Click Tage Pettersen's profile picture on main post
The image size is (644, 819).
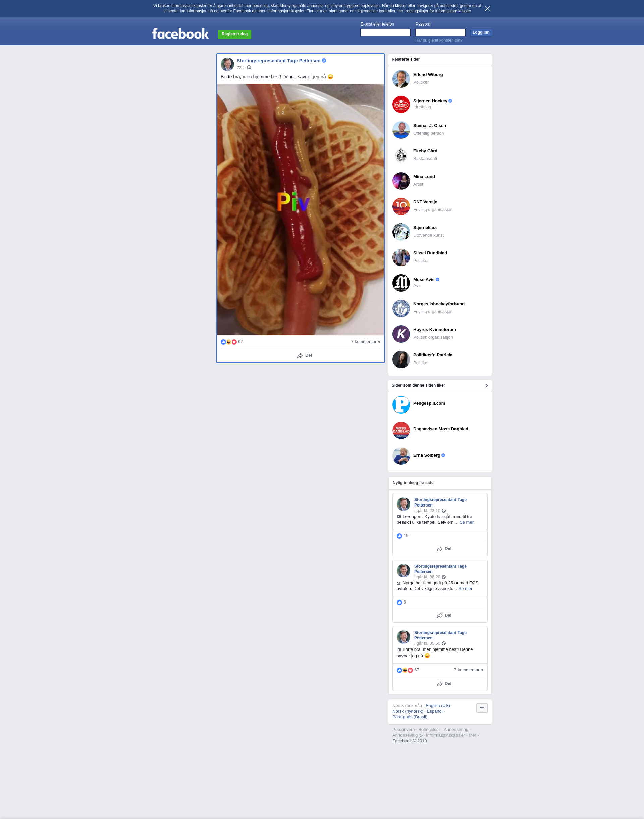tap(227, 64)
